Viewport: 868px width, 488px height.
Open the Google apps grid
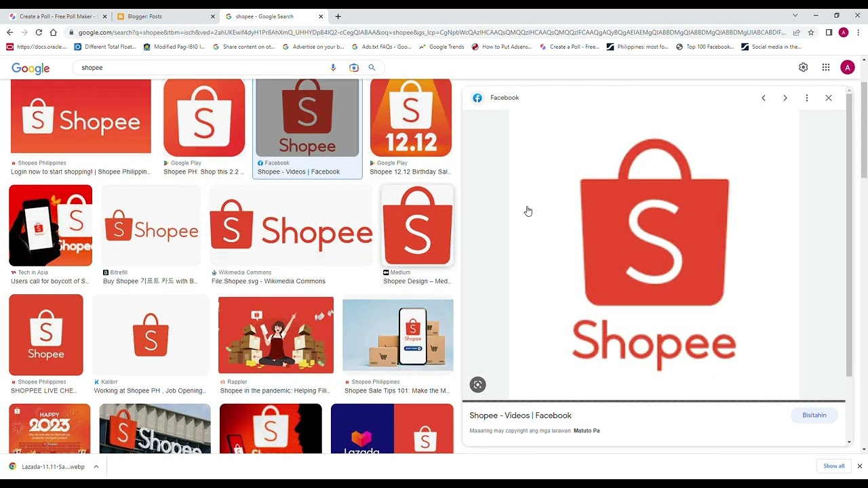(826, 67)
